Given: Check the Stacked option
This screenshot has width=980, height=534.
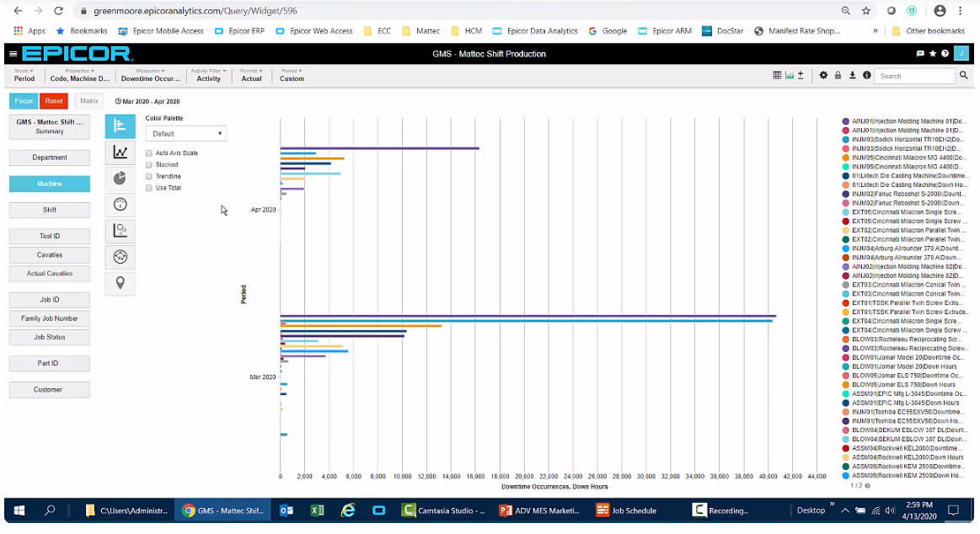Looking at the screenshot, I should [149, 165].
